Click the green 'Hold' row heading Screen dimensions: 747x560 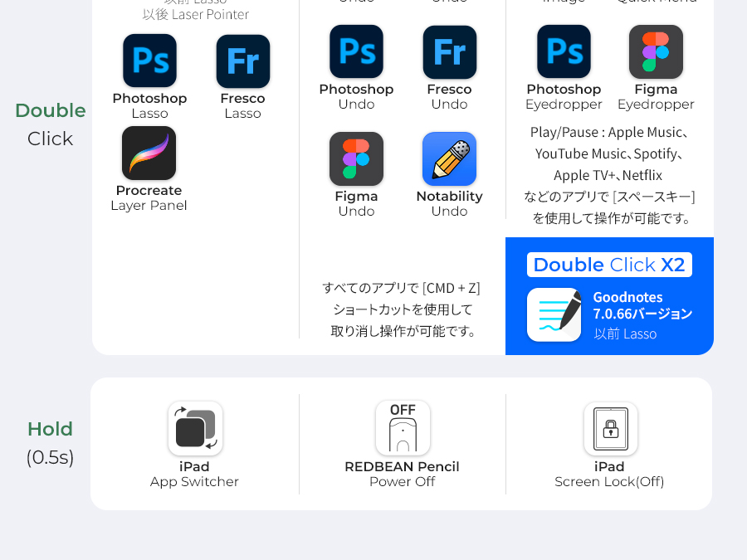pos(50,429)
